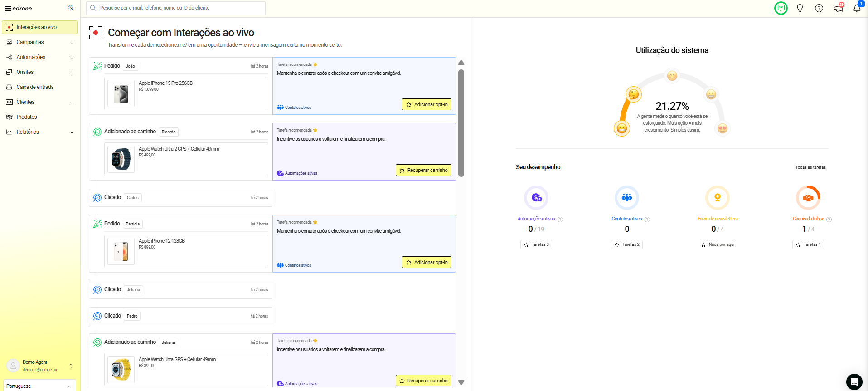Click the Canais da Inbox handshake icon

[808, 198]
